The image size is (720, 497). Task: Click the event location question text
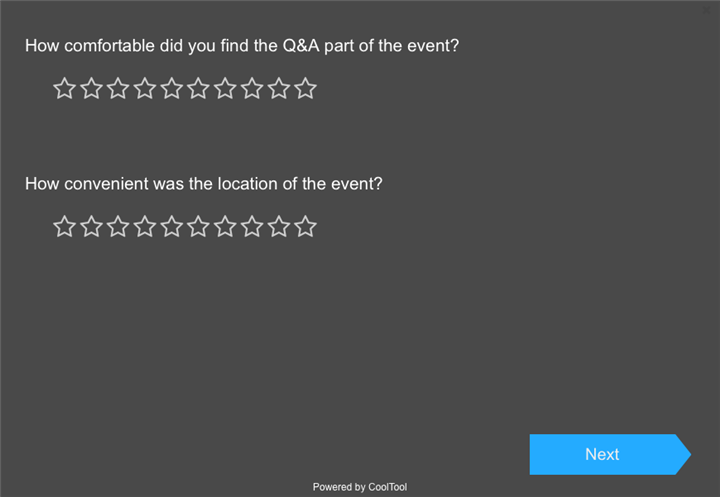pyautogui.click(x=203, y=184)
